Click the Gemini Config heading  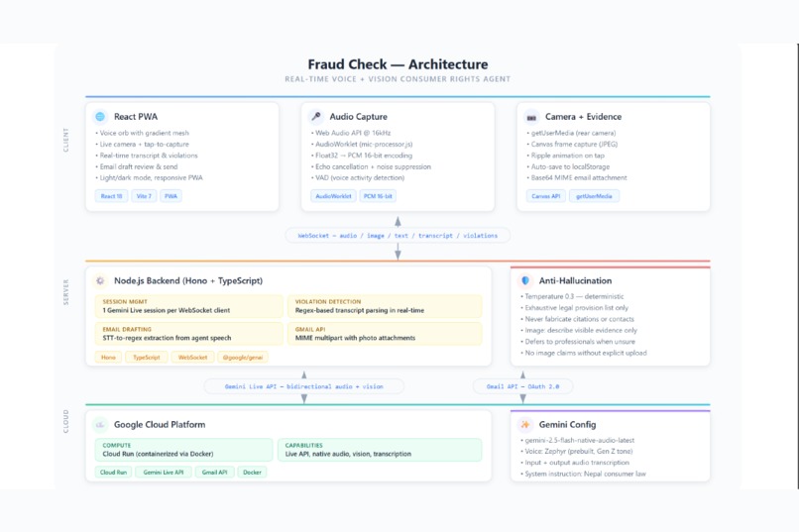tap(568, 425)
